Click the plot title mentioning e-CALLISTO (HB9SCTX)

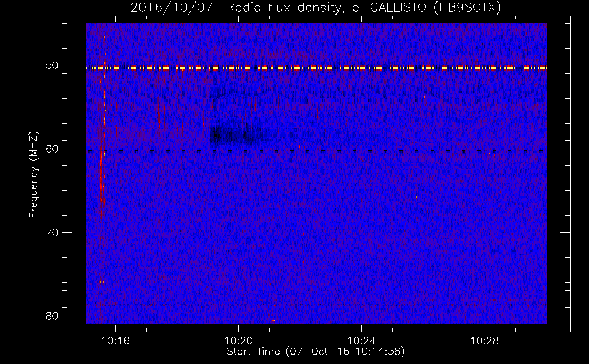tap(316, 8)
